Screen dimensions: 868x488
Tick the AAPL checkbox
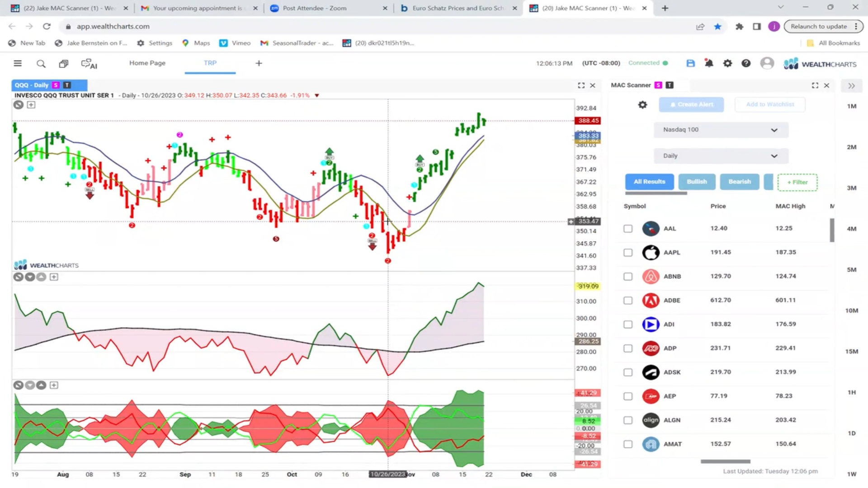pyautogui.click(x=628, y=253)
